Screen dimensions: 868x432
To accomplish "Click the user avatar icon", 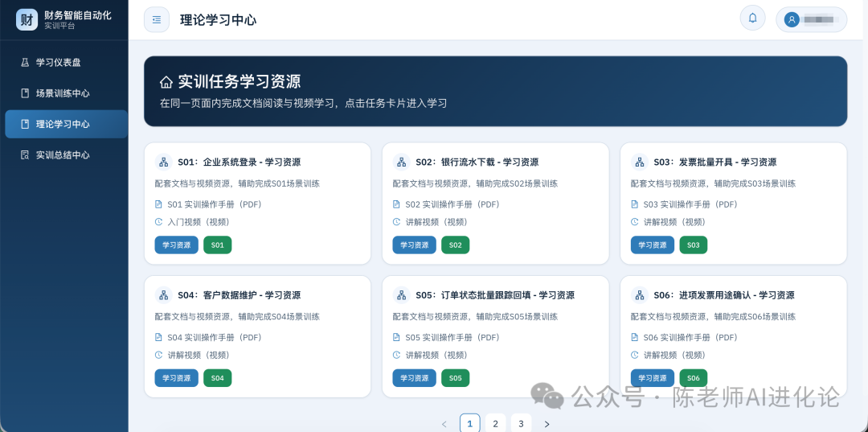I will coord(792,19).
